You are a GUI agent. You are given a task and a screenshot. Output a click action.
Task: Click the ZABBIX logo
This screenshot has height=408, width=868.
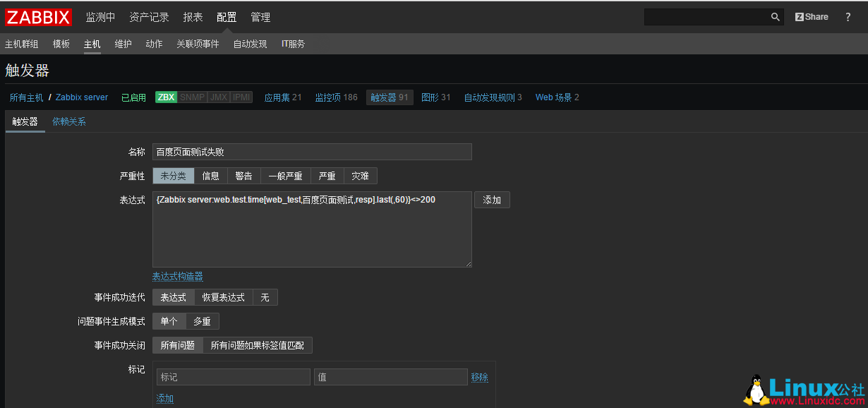pos(38,17)
